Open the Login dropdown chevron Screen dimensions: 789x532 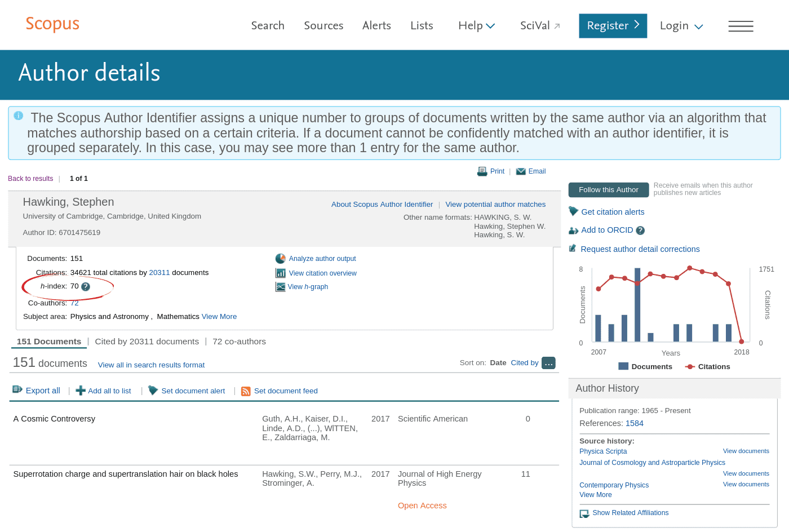pyautogui.click(x=699, y=26)
